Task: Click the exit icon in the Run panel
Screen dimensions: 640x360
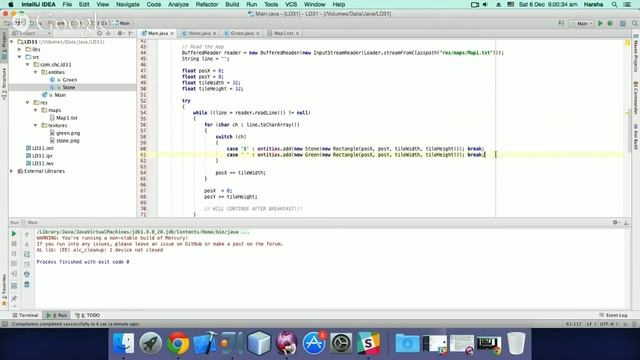Action: coord(14,274)
